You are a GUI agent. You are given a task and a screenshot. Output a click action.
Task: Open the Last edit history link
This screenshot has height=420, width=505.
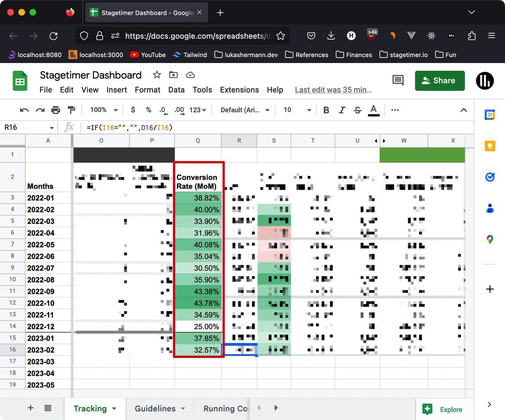pyautogui.click(x=333, y=90)
